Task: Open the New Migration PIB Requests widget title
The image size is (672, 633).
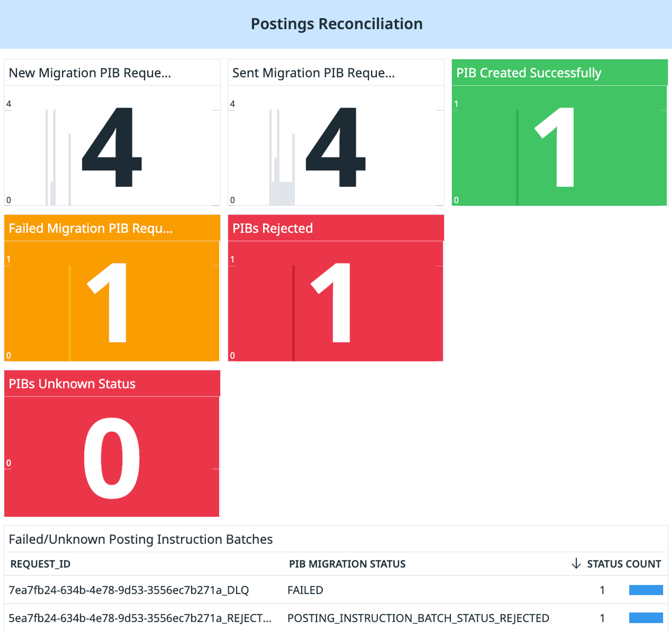Action: click(x=90, y=73)
